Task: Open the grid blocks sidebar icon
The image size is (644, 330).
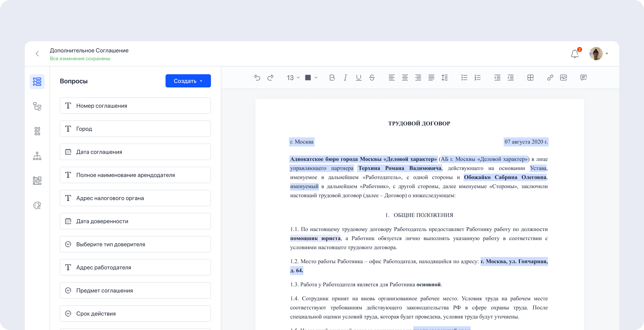Action: pos(37,131)
